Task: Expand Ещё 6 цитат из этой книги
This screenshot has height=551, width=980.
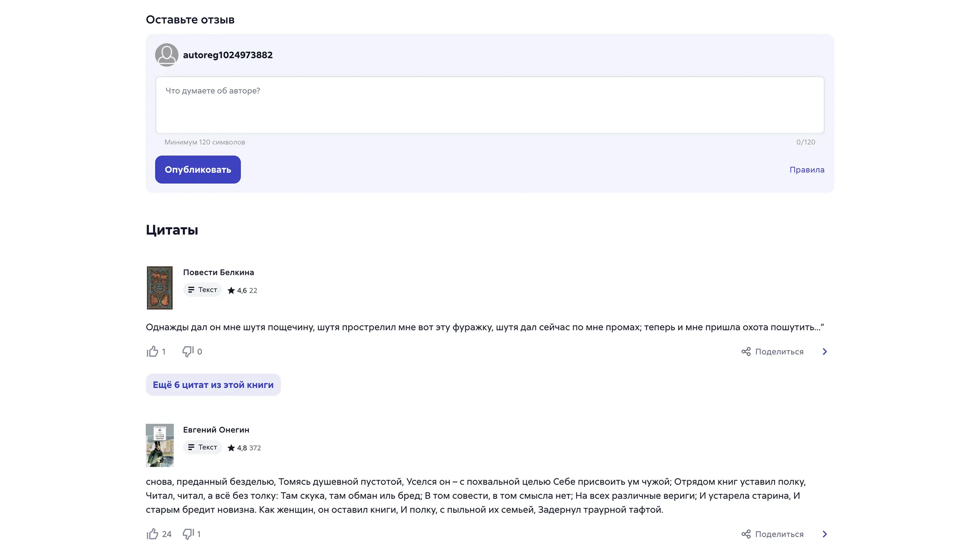Action: (213, 385)
